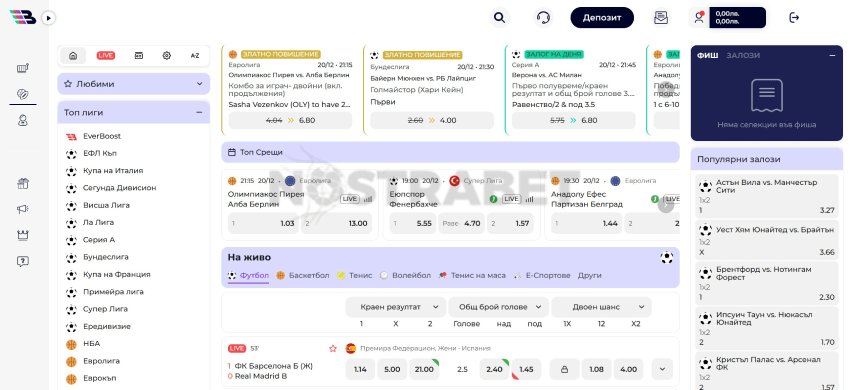
Task: Open the A-Z sports list icon
Action: click(195, 55)
